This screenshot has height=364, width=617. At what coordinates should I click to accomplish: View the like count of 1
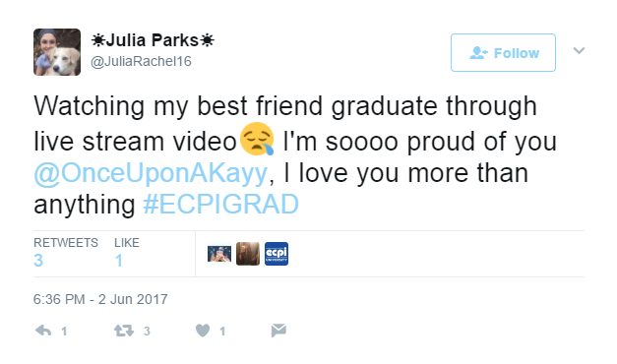(x=119, y=261)
